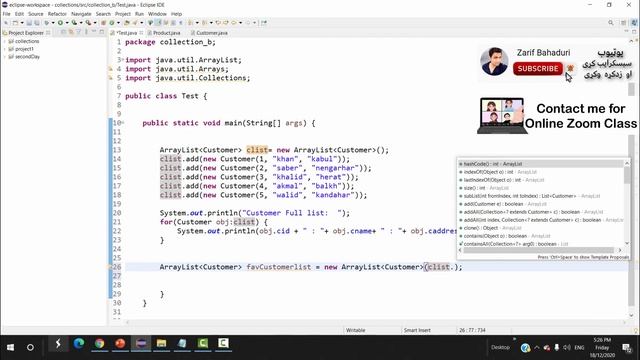Click the New file toolbar icon
640x360 pixels.
click(x=15, y=23)
